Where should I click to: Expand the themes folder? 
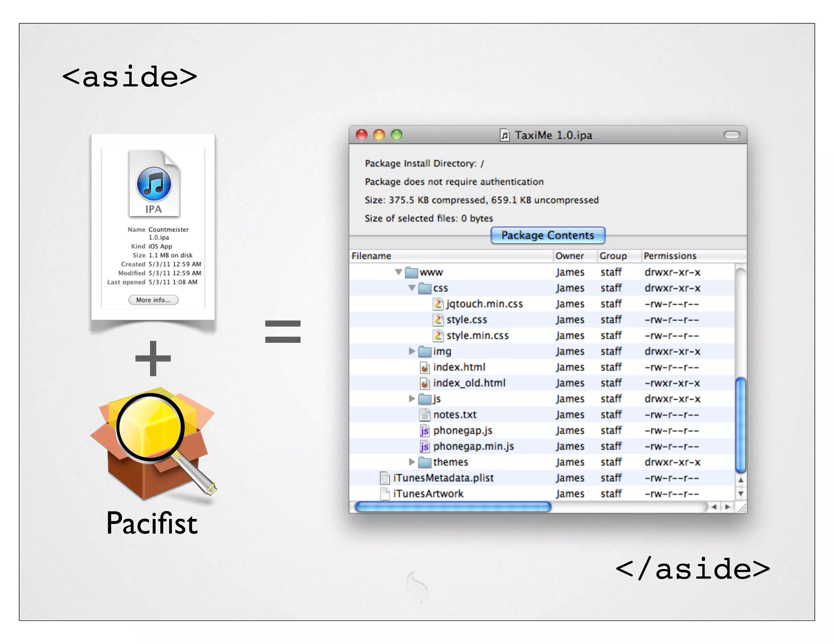(x=412, y=462)
